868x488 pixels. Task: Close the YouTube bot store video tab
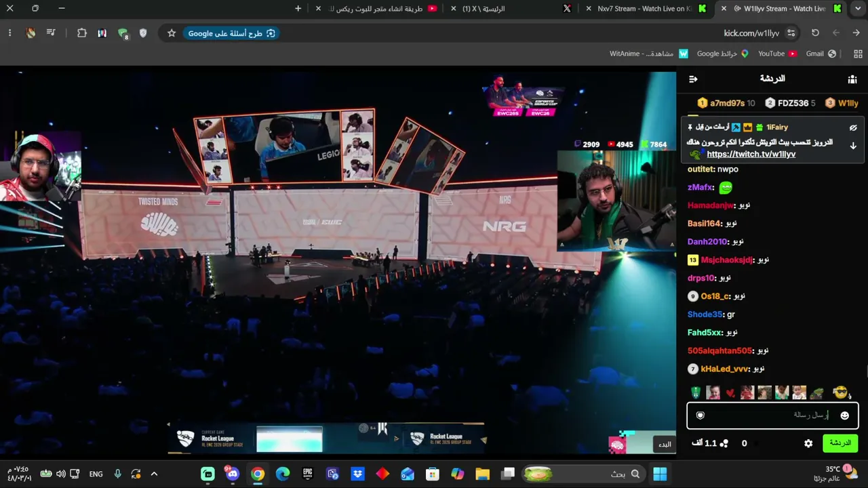319,9
